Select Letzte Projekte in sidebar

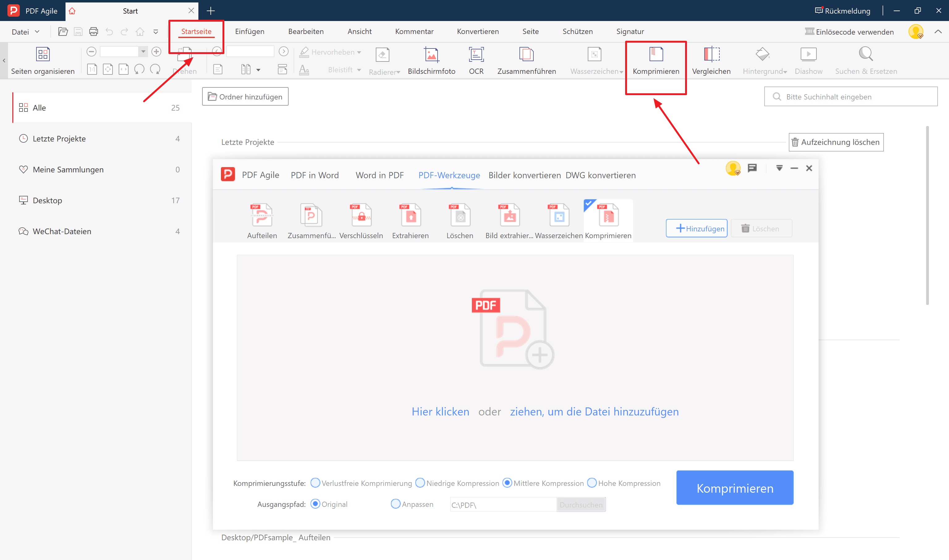click(x=102, y=138)
